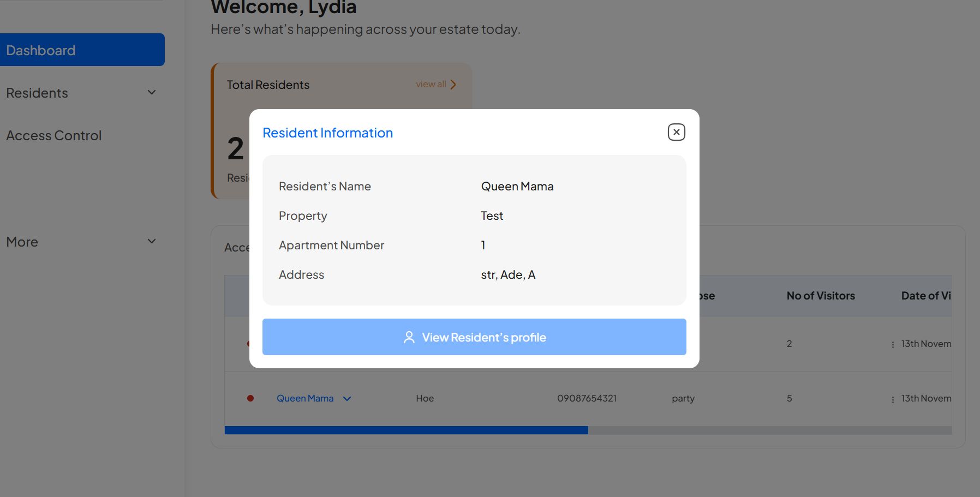Viewport: 980px width, 497px height.
Task: Close the Resident Information dialog
Action: 676,132
